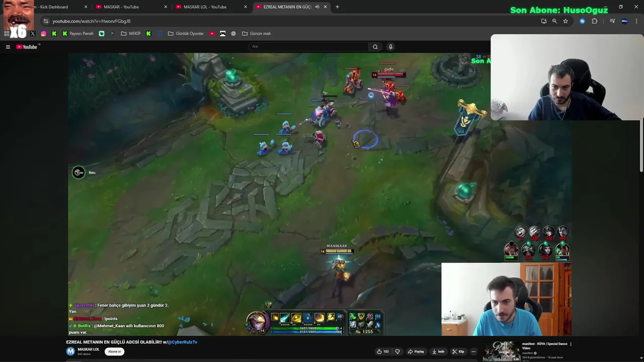Open the Instagram bookmark

tap(44, 34)
